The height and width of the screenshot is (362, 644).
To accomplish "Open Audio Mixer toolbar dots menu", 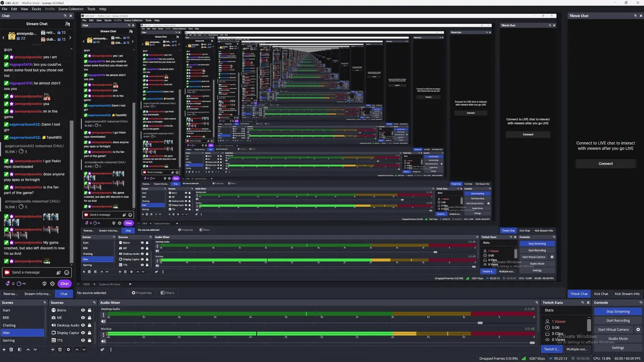I will pyautogui.click(x=111, y=349).
